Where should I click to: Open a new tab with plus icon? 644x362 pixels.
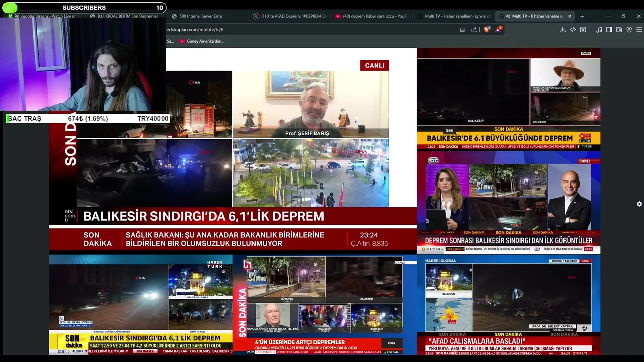pos(582,16)
